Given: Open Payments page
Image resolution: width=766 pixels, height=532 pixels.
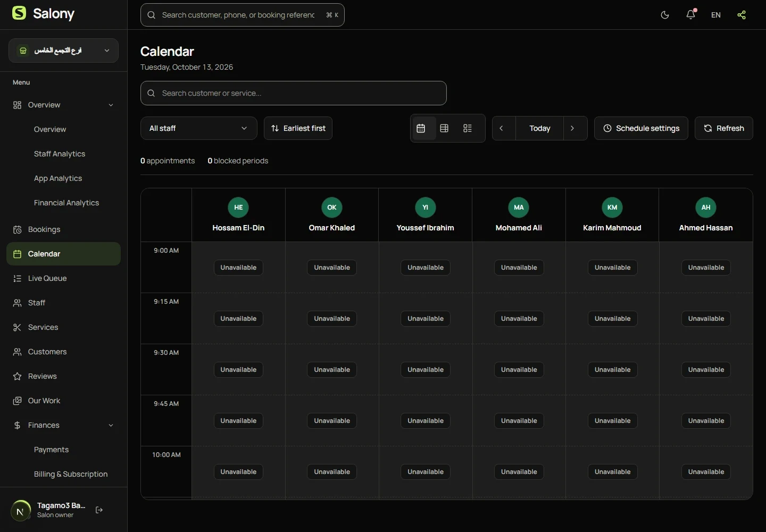Looking at the screenshot, I should (x=51, y=450).
